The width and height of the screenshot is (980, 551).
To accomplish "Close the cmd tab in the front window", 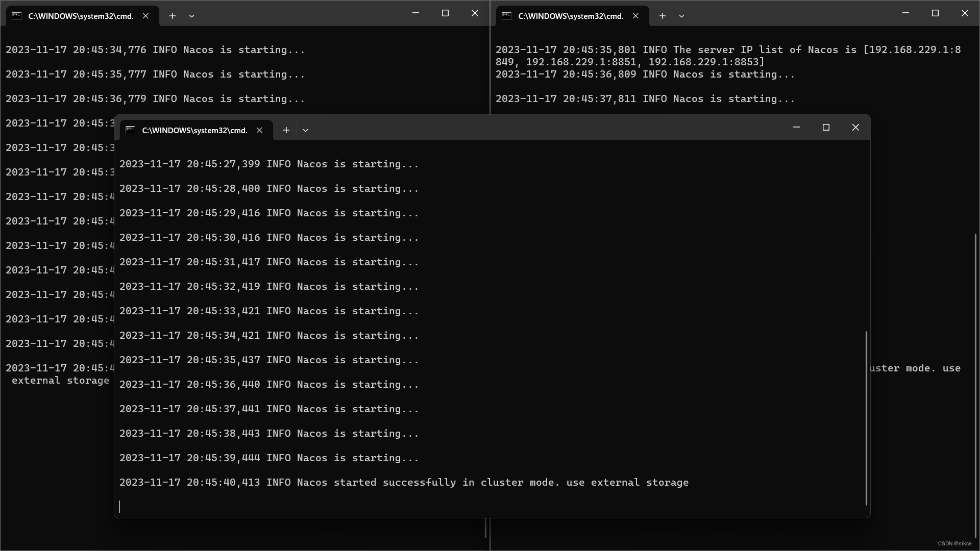I will click(x=259, y=130).
